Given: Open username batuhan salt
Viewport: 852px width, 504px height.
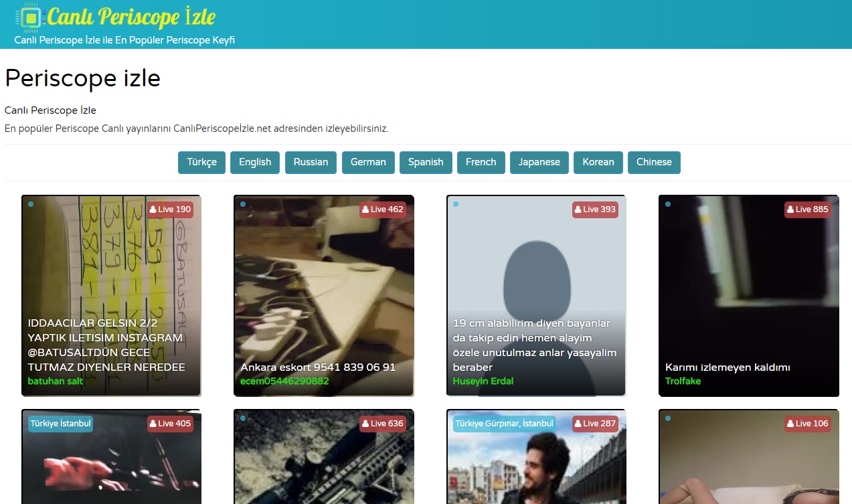Looking at the screenshot, I should [x=56, y=381].
